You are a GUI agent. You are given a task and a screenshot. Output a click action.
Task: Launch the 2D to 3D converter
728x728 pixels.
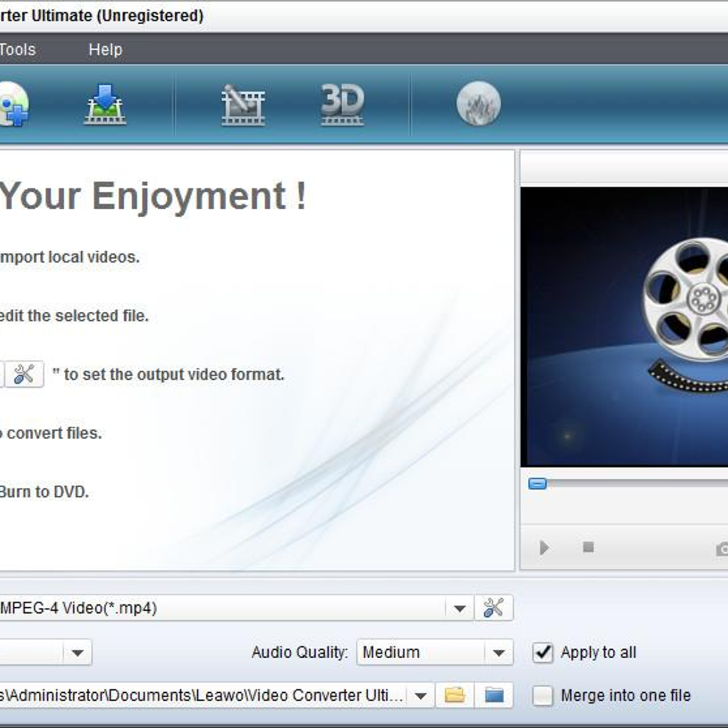(x=342, y=104)
